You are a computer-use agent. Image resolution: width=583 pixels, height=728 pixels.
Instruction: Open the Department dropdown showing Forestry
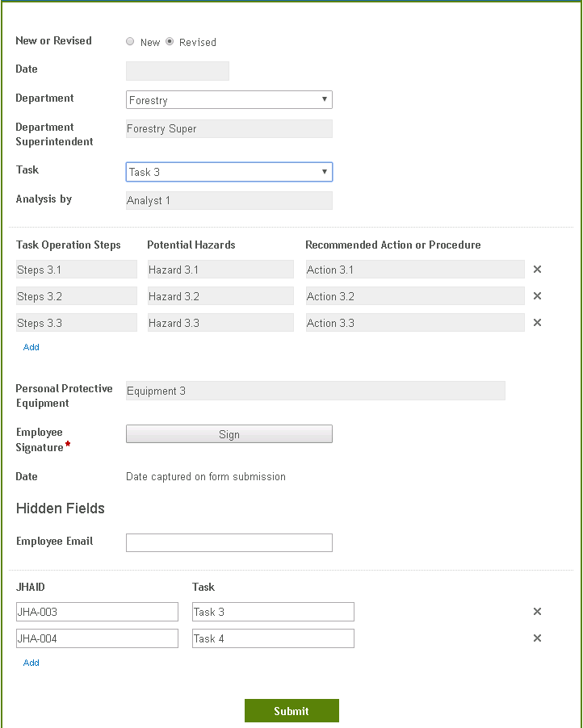tap(229, 100)
